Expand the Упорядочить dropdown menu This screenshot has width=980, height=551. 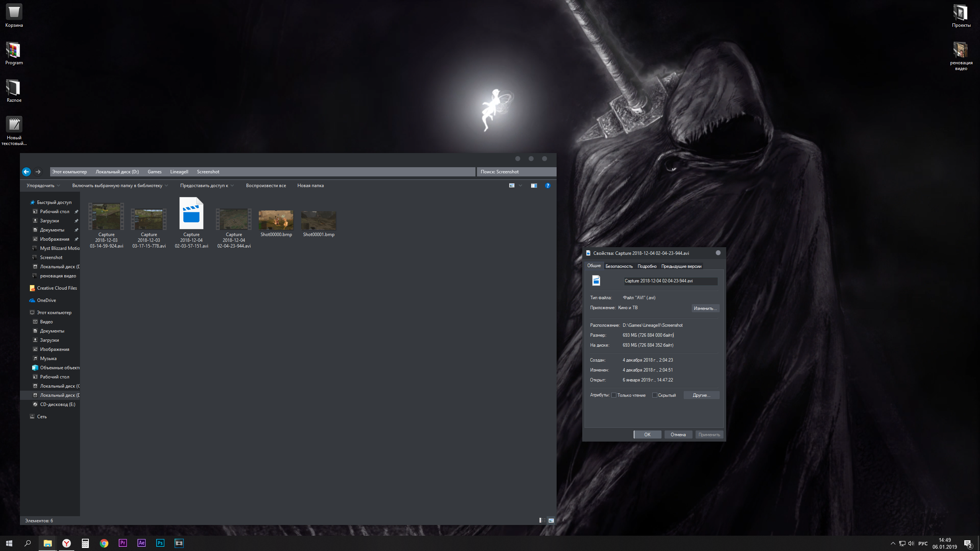tap(43, 186)
